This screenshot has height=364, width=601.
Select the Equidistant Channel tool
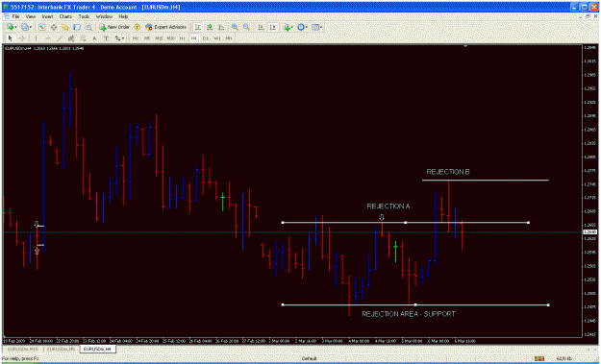coord(71,38)
